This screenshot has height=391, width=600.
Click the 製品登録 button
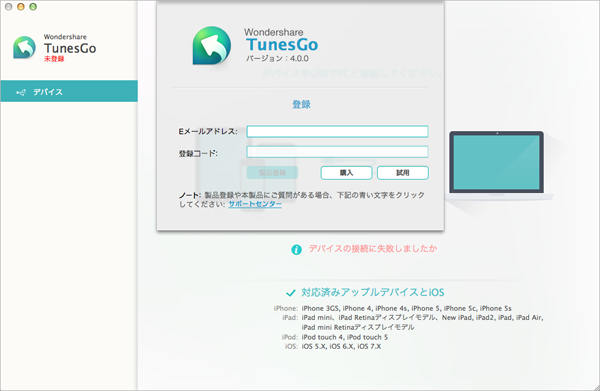(x=272, y=173)
